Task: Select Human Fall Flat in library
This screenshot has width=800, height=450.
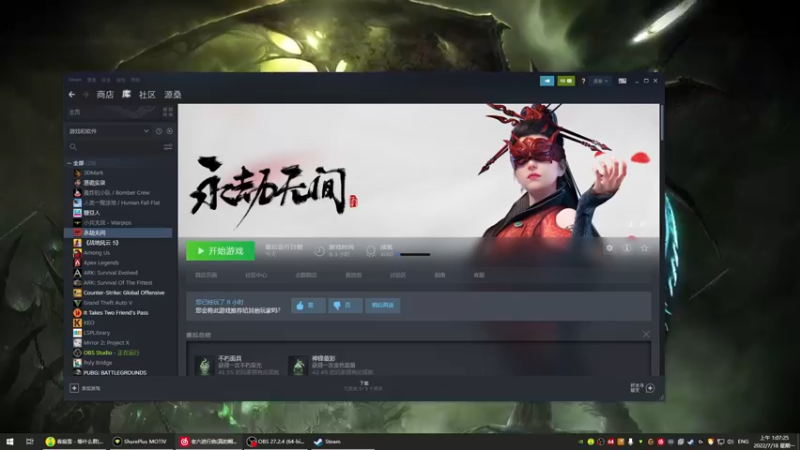Action: click(x=121, y=203)
